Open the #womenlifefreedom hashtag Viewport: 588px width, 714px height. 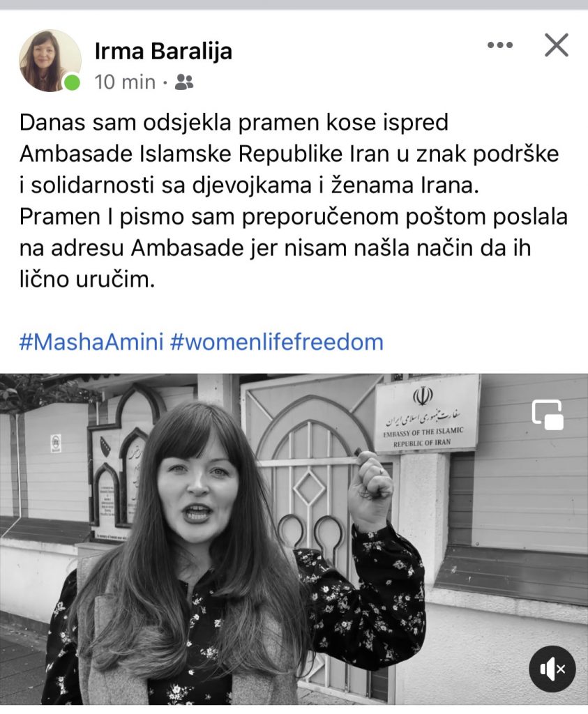click(x=276, y=342)
